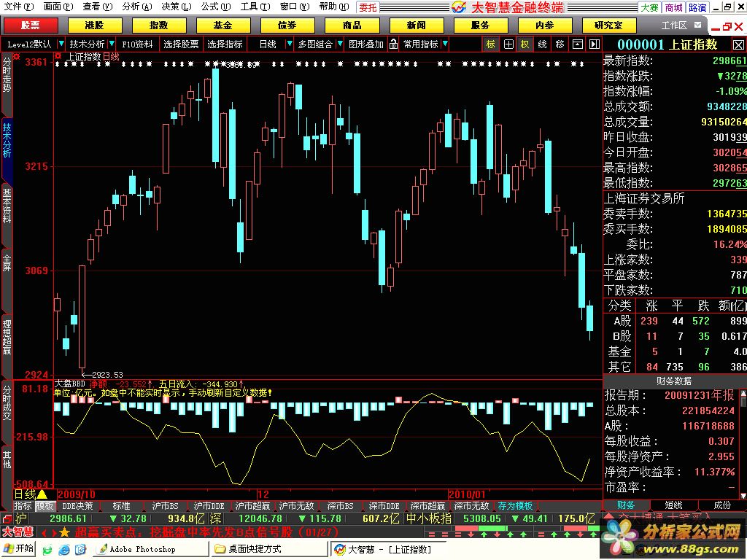Switch to the 内参 main tab
The height and width of the screenshot is (560, 747).
(544, 26)
